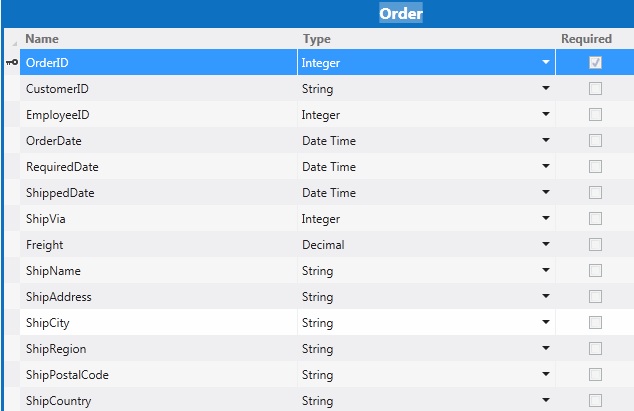The width and height of the screenshot is (634, 411).
Task: Expand Type dropdown for ShipVia row
Action: coord(546,219)
